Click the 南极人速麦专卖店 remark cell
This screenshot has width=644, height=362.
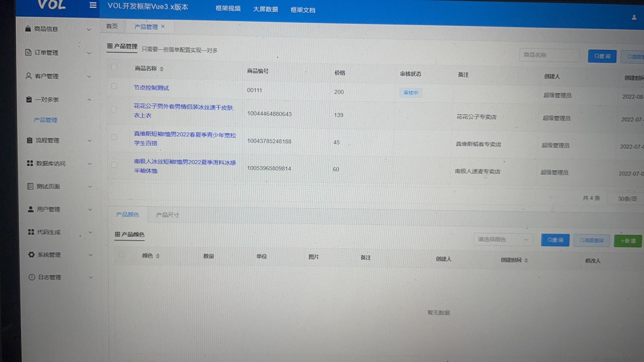tap(477, 172)
